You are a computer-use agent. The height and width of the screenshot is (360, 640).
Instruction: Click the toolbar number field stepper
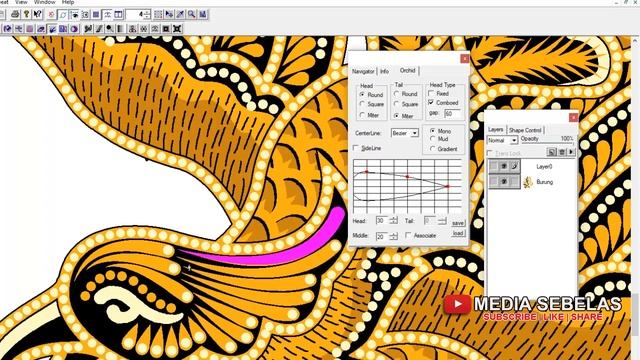[147, 14]
